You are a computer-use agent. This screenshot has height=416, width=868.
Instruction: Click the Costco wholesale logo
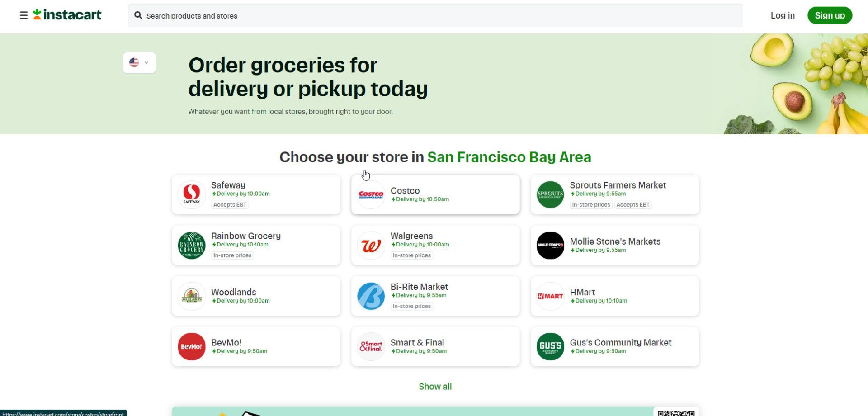[x=371, y=194]
